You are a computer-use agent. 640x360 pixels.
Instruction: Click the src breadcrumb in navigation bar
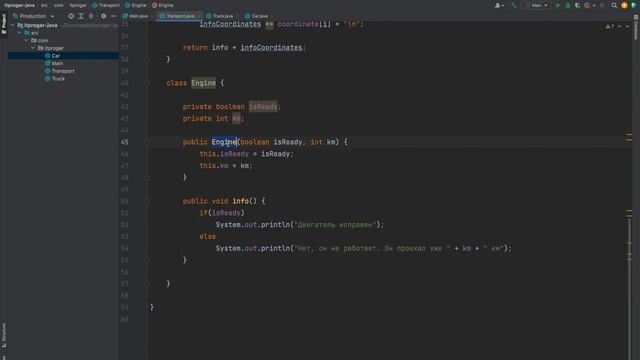point(44,5)
